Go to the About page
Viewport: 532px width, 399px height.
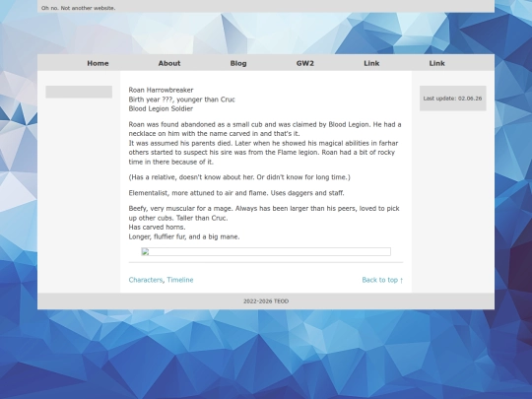coord(169,63)
